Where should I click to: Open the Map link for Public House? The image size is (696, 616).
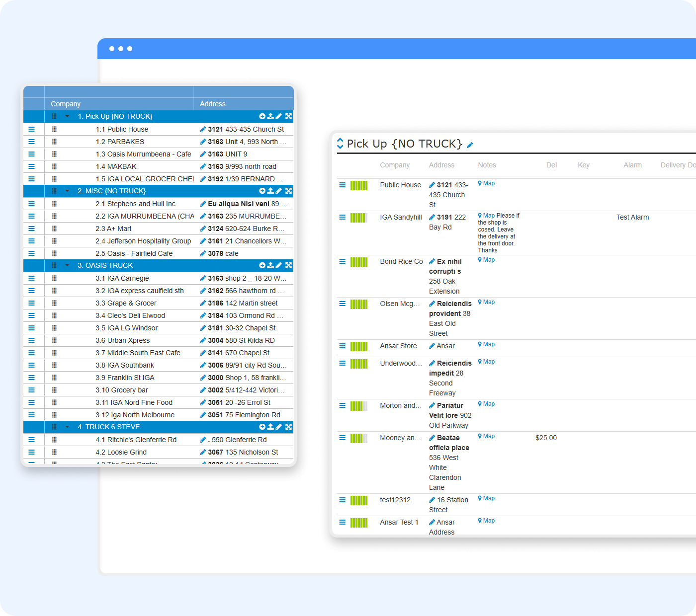(487, 183)
